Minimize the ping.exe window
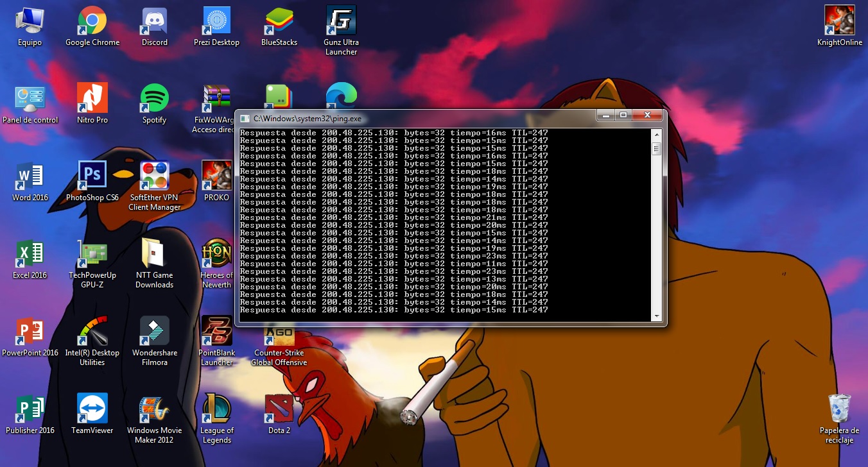868x467 pixels. coord(605,115)
